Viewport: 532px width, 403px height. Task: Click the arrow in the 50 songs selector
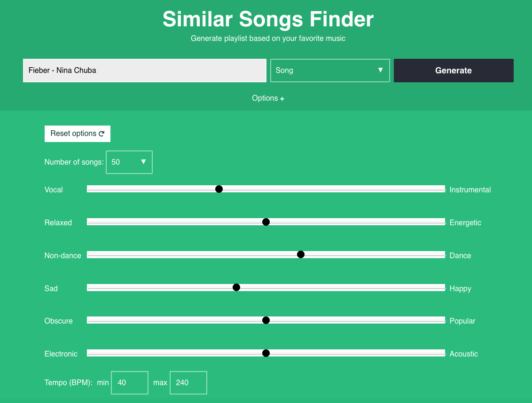(x=143, y=162)
